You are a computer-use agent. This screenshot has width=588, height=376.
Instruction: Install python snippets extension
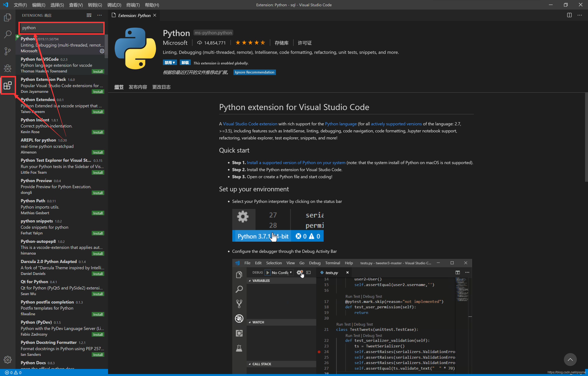point(98,233)
